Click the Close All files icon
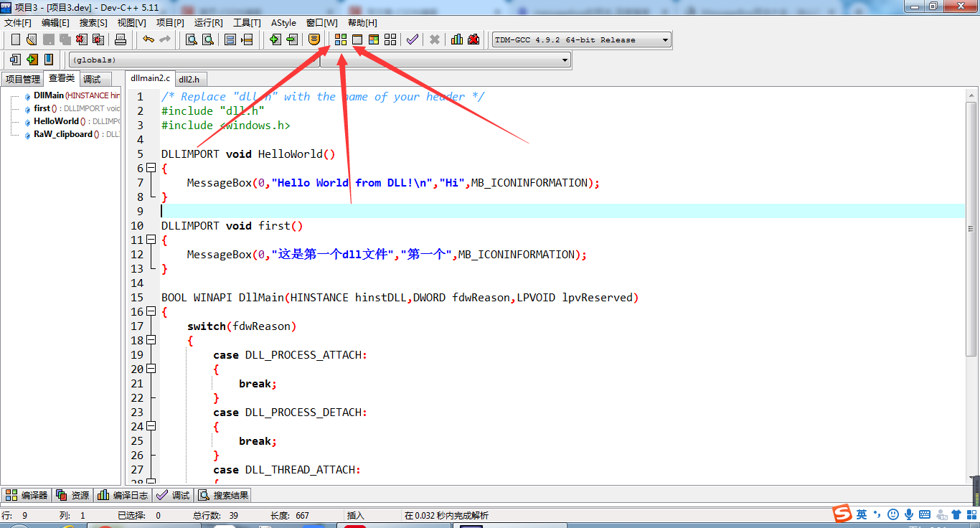Screen dimensions: 980x528 tap(98, 39)
